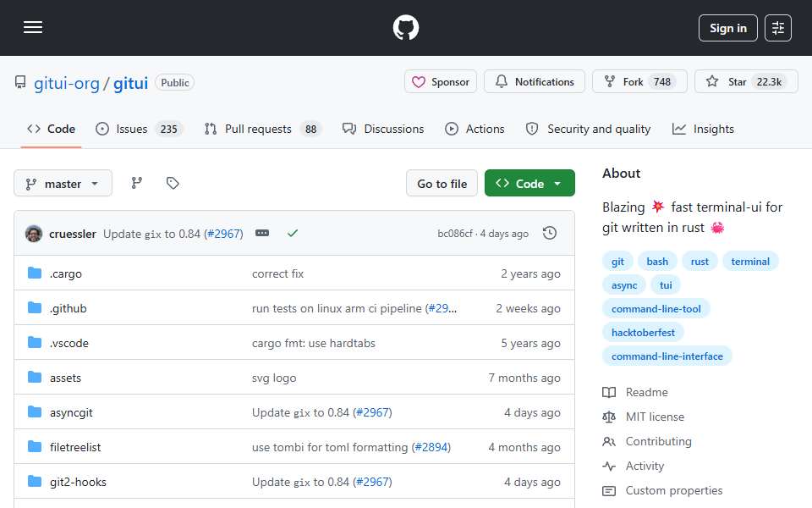The width and height of the screenshot is (812, 508).
Task: Switch to the Issues tab
Action: 139,129
